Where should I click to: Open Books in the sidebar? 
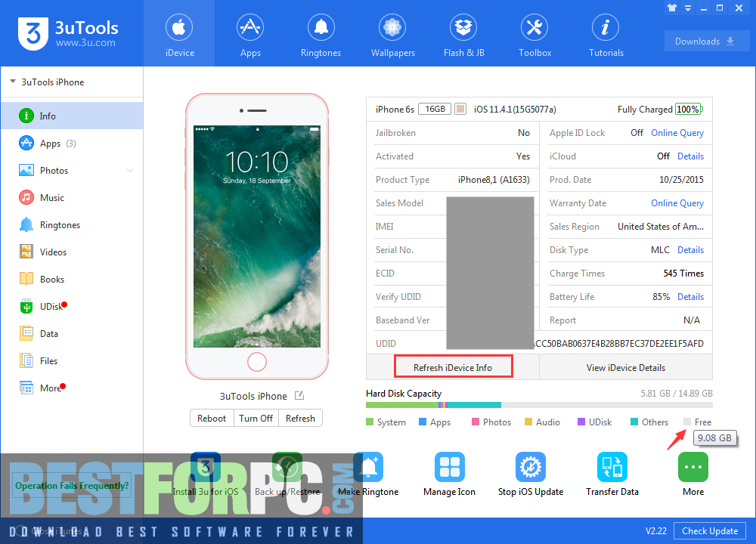pos(72,279)
